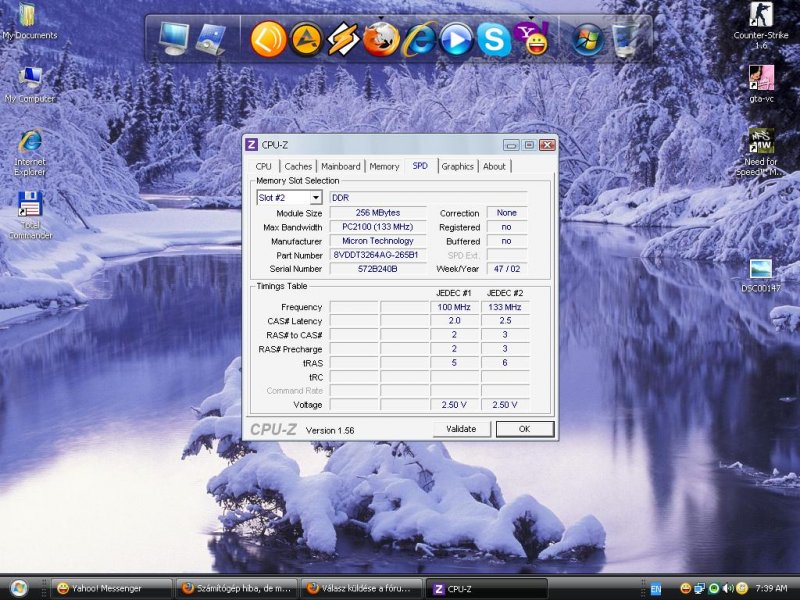Switch to Számítógép hiba Firefox taskbar window
Image resolution: width=800 pixels, height=600 pixels.
pyautogui.click(x=237, y=589)
